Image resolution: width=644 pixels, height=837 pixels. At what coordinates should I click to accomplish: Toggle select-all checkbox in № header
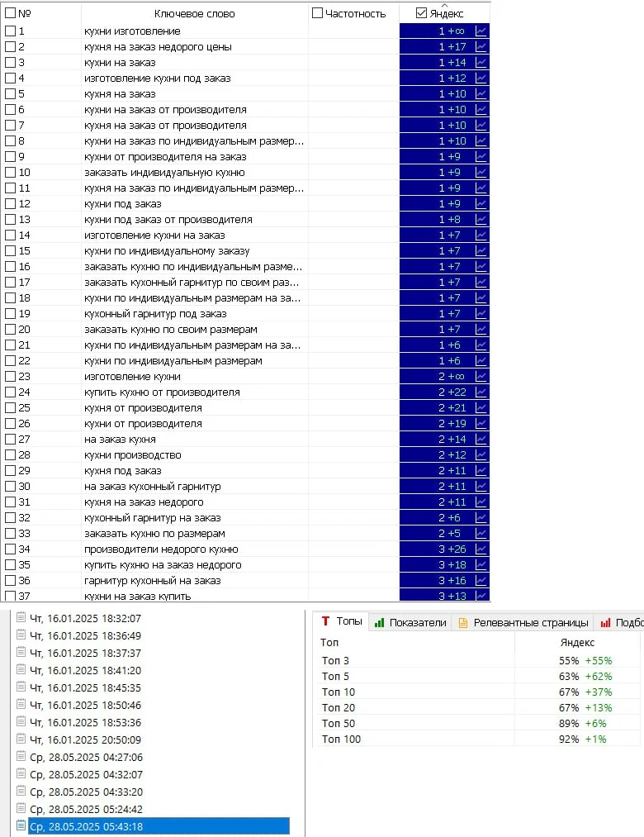click(10, 13)
